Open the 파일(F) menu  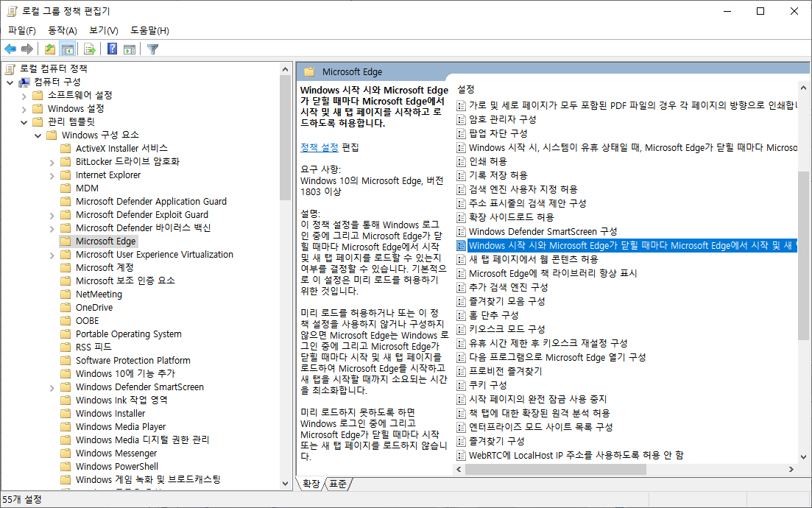coord(22,30)
